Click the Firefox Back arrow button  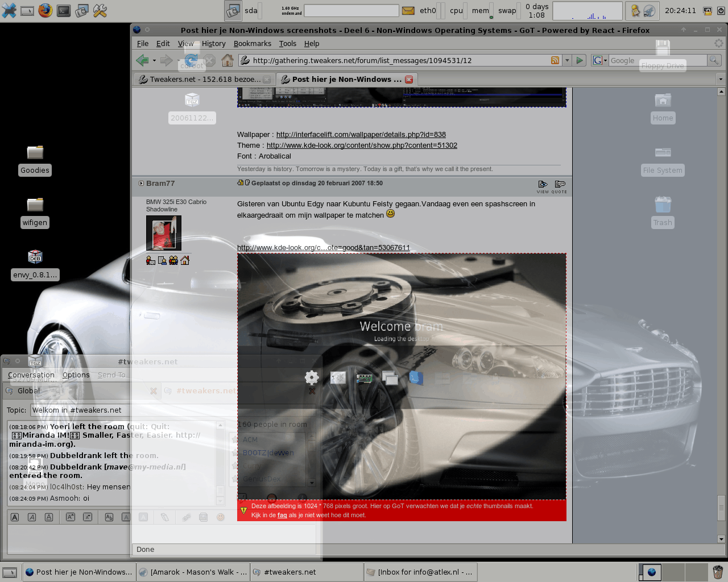click(142, 60)
